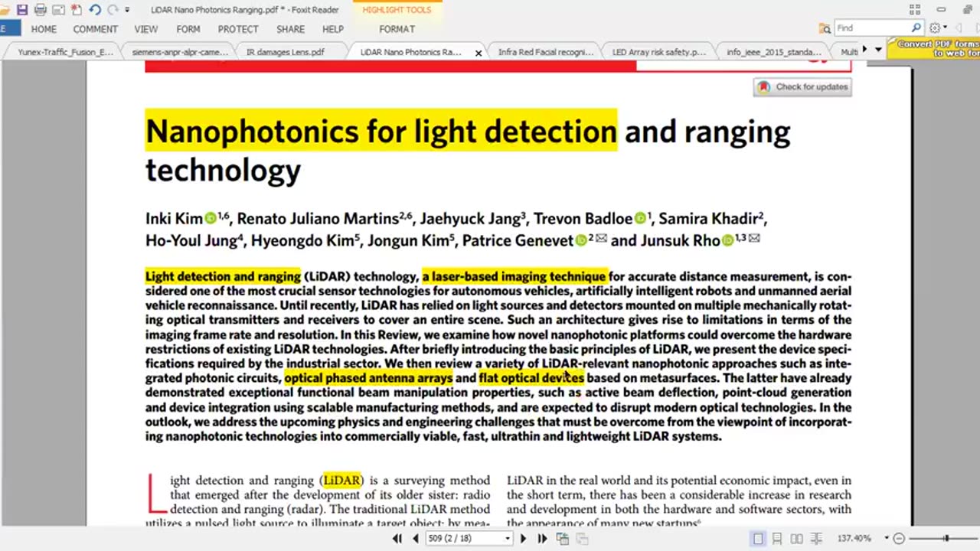Open the FORM ribbon tab
980x551 pixels.
(188, 29)
